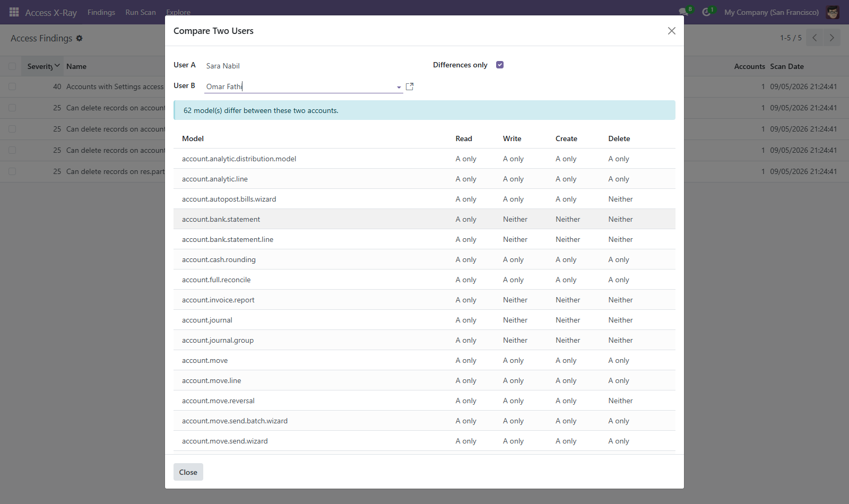
Task: Click account.journal model name
Action: pyautogui.click(x=207, y=320)
